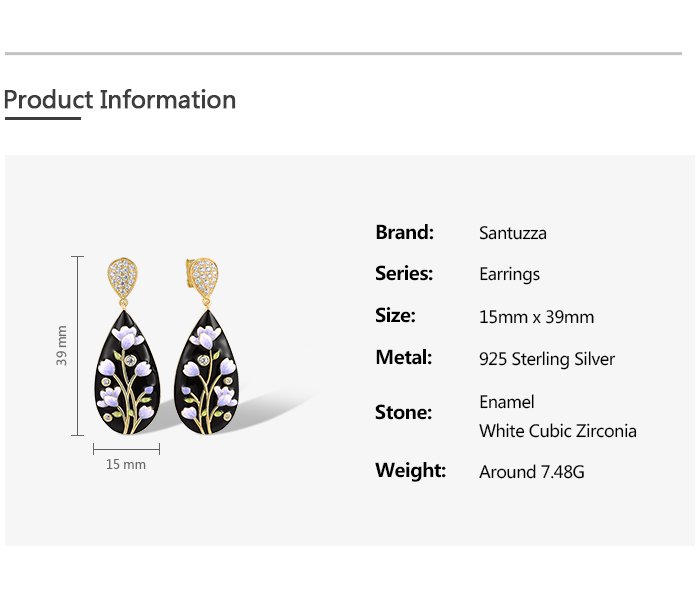Click the Metal: label

pos(404,358)
